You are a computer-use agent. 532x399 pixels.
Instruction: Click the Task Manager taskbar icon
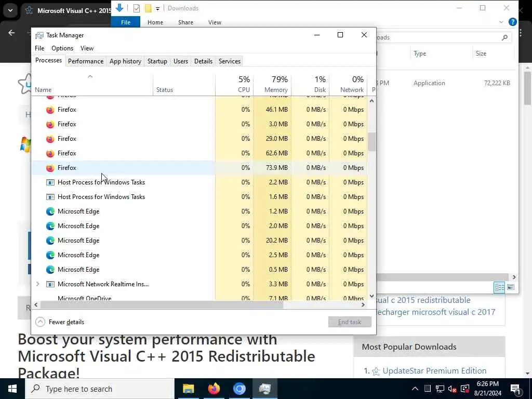click(x=264, y=389)
